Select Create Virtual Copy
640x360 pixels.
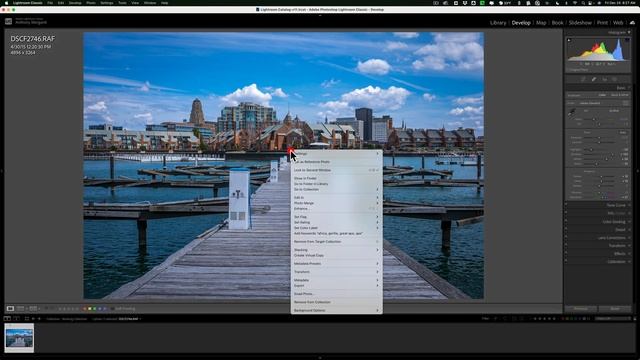(x=336, y=256)
